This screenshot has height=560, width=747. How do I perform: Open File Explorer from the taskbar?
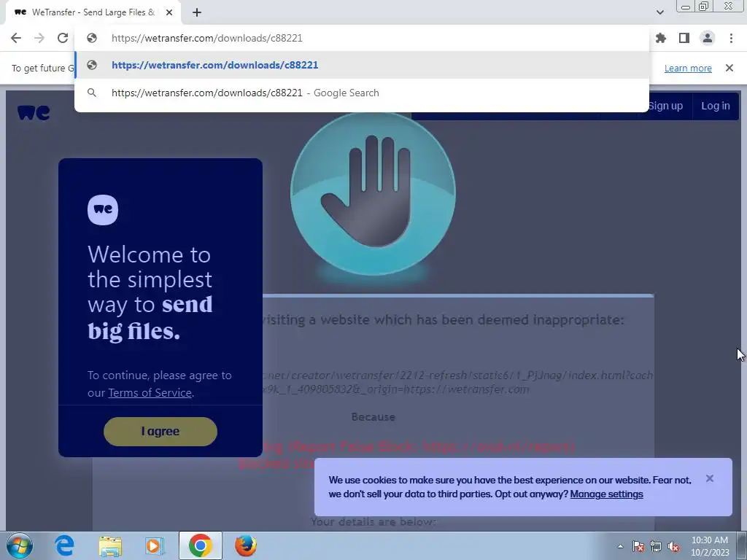tap(110, 545)
